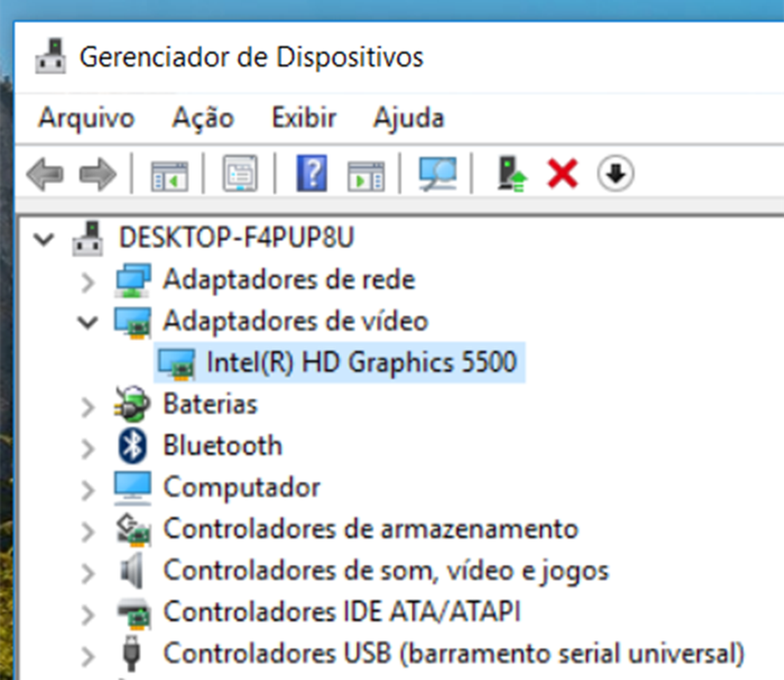The width and height of the screenshot is (784, 680).
Task: Select the Baterias label
Action: coord(210,404)
